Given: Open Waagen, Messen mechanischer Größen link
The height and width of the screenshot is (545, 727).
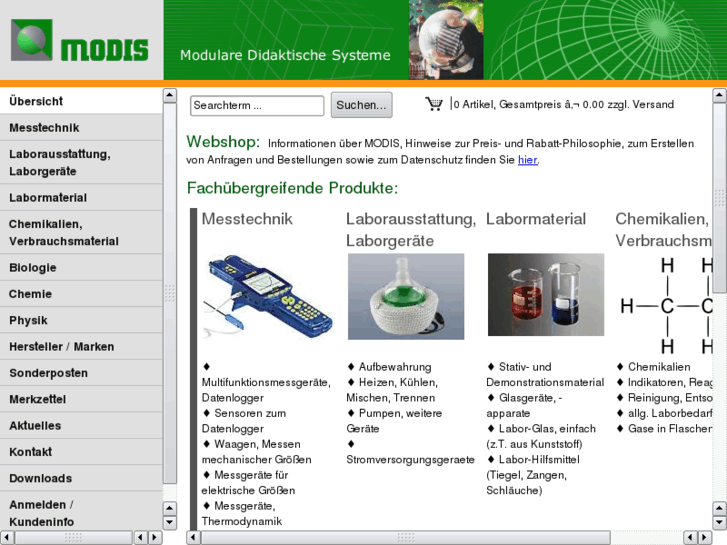Looking at the screenshot, I should pos(256,452).
